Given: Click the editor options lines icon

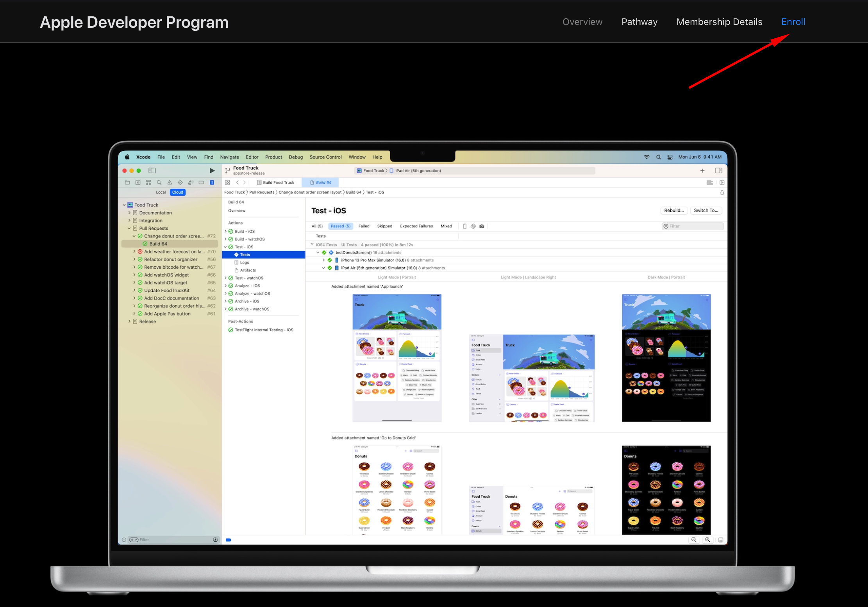Looking at the screenshot, I should 710,182.
